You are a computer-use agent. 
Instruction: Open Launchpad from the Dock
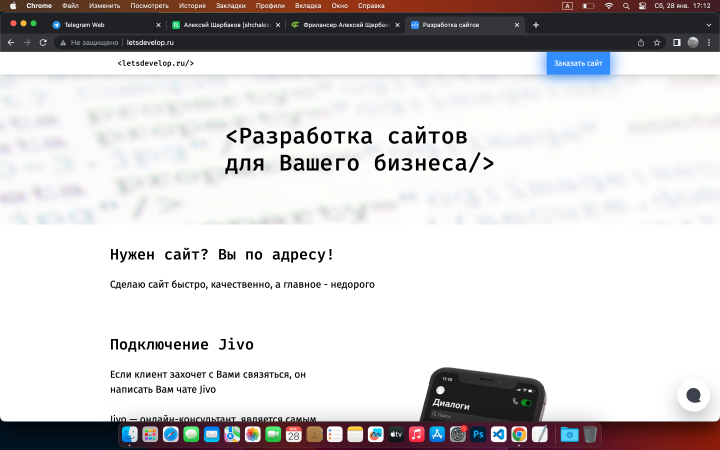[150, 434]
